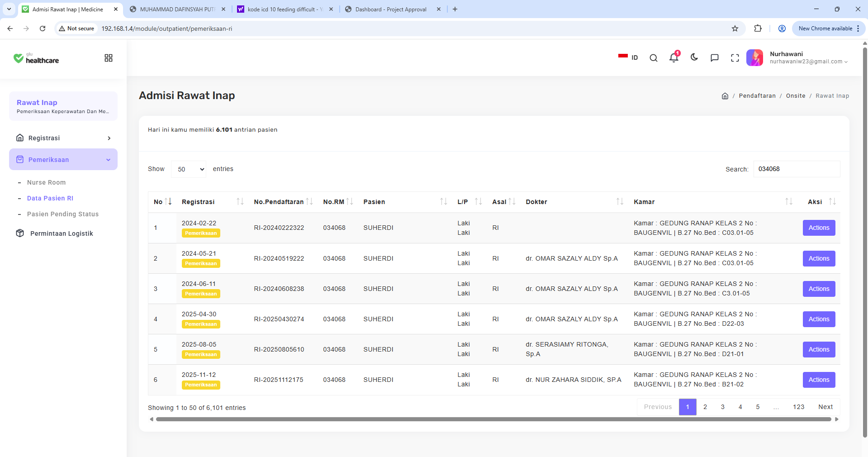Reload the page with refresh icon
868x457 pixels.
[43, 29]
